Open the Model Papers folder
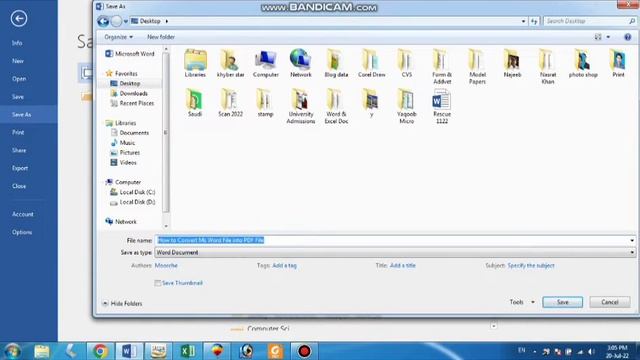This screenshot has width=640, height=360. coord(477,67)
